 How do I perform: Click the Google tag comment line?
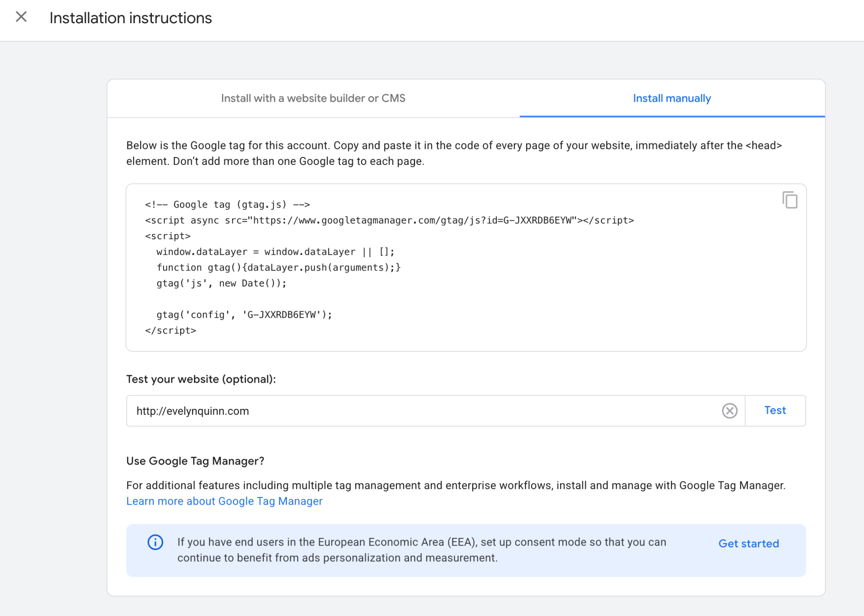[x=227, y=205]
